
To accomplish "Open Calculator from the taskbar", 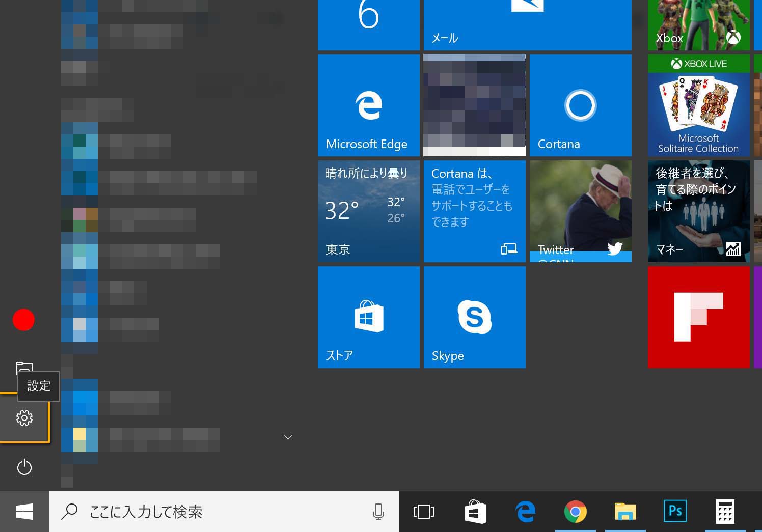I will point(725,512).
